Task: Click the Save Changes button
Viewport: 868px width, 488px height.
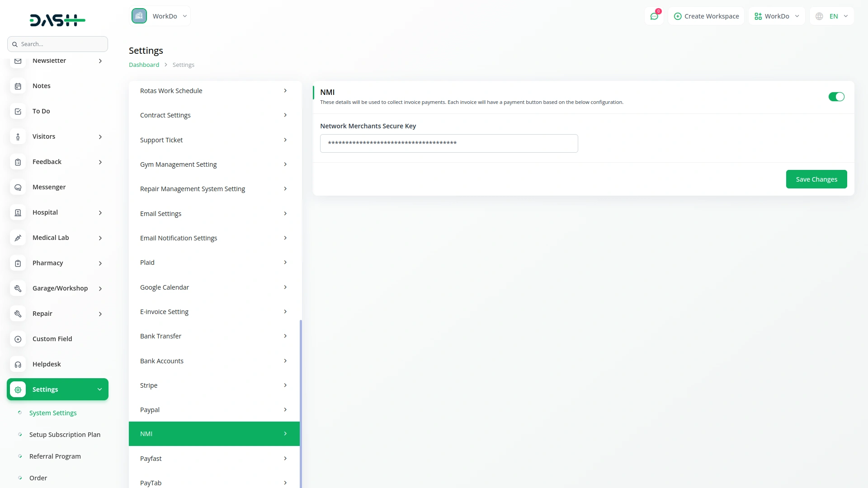Action: coord(816,179)
